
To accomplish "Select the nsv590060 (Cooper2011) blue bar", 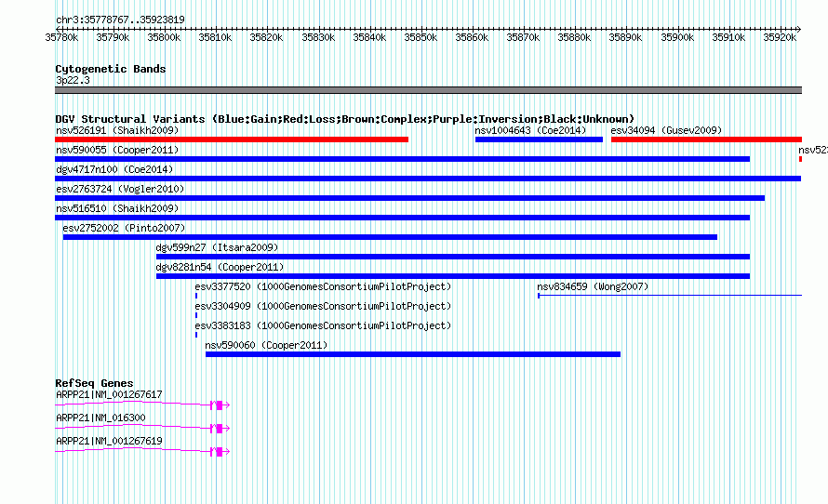I will pos(413,354).
